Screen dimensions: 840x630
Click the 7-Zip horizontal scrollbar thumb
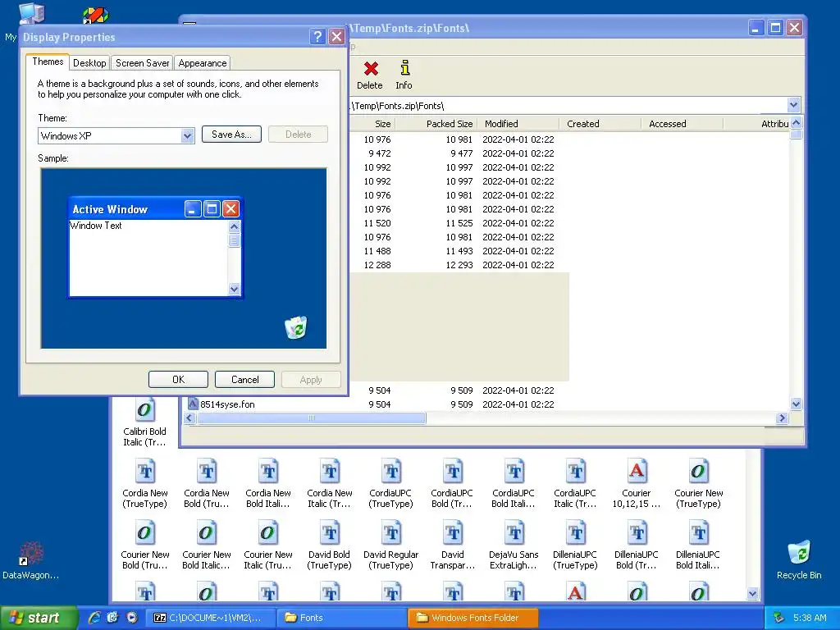(311, 418)
